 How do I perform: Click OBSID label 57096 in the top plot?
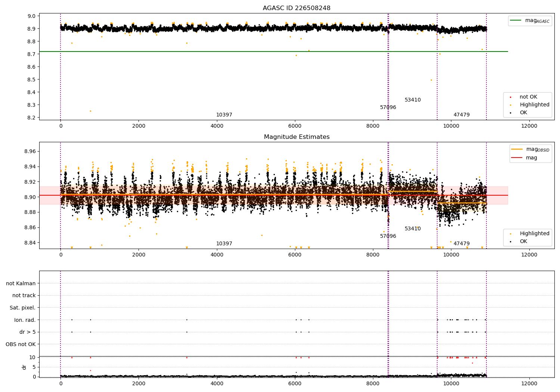(388, 108)
